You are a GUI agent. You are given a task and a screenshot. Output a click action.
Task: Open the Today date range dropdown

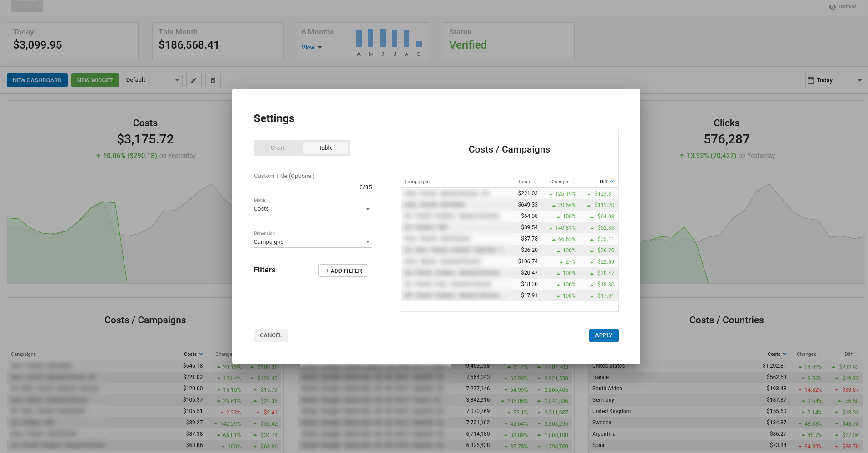tap(835, 80)
